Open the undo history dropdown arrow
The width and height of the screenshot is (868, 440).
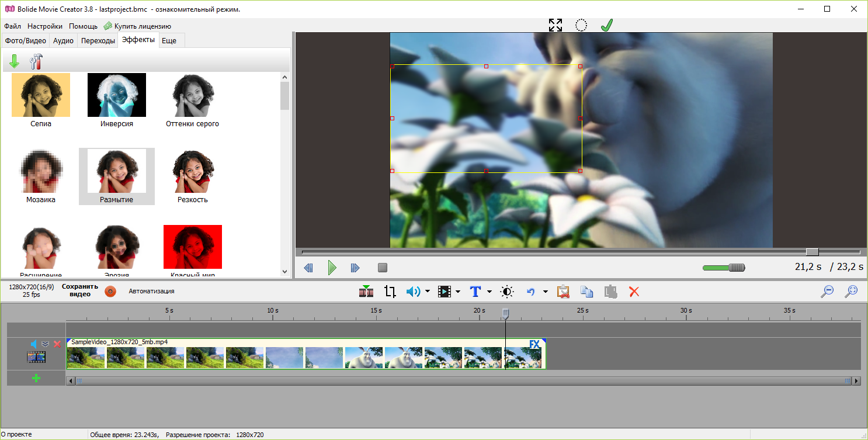545,291
